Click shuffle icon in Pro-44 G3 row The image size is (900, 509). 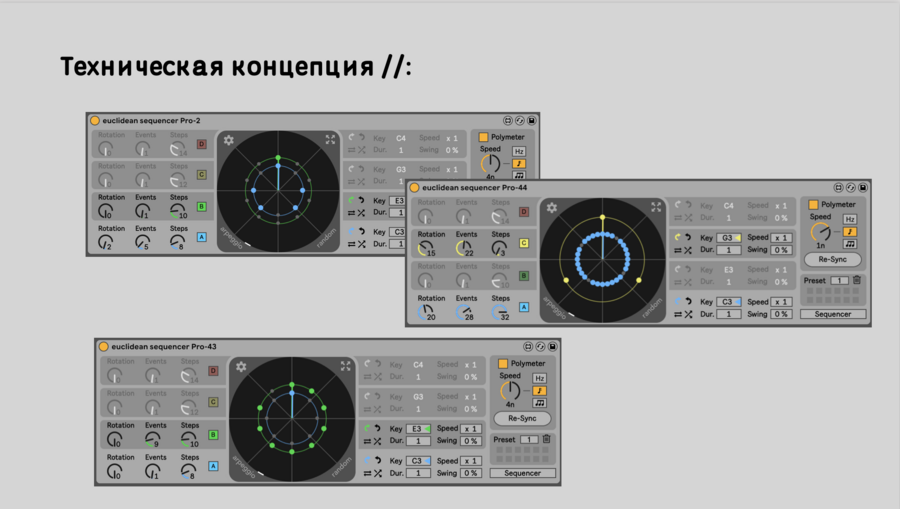coord(688,250)
